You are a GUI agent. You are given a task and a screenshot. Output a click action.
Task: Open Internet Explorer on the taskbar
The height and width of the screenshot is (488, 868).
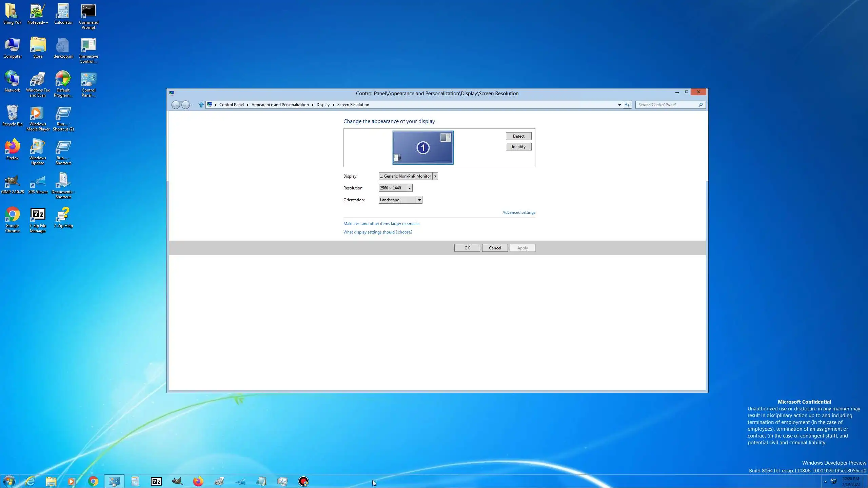30,481
